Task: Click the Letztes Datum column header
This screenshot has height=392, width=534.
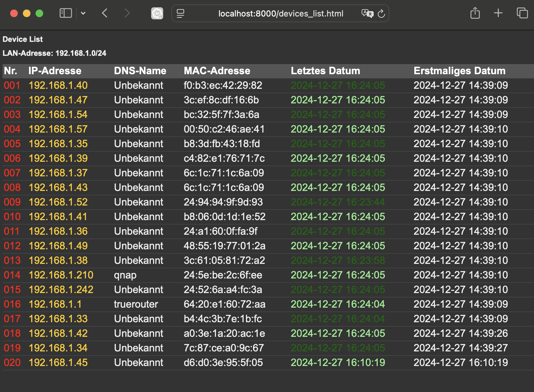Action: click(x=325, y=71)
